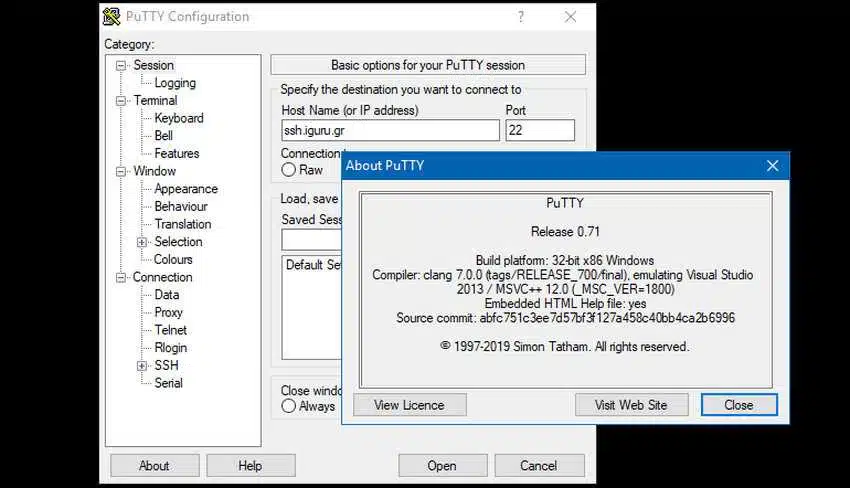Click the Compiler clang 7.0.0 line

[x=563, y=282]
